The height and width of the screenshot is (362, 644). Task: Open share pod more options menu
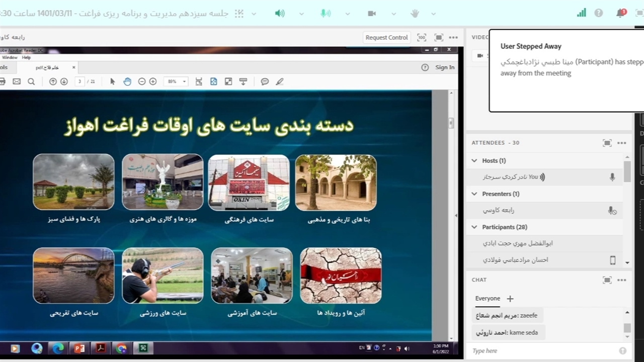453,37
